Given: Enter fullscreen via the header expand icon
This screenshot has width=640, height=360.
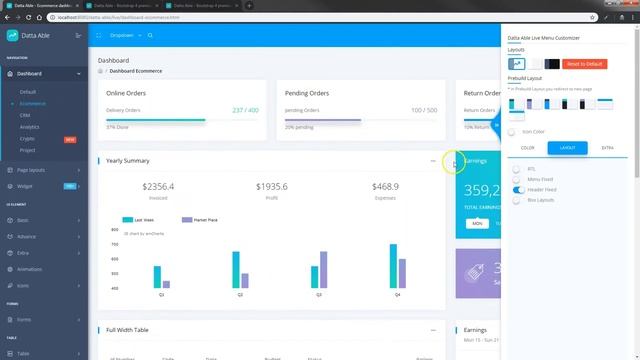Looking at the screenshot, I should point(98,36).
